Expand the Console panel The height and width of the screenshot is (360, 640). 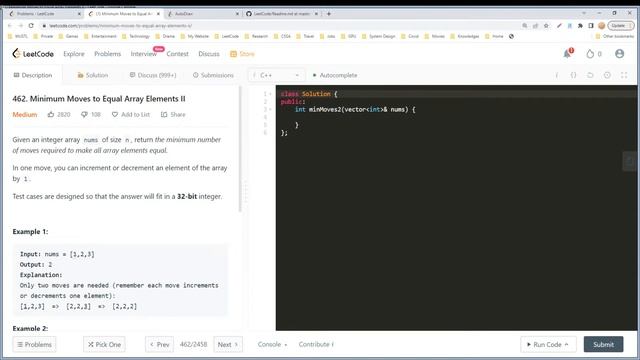tap(272, 344)
